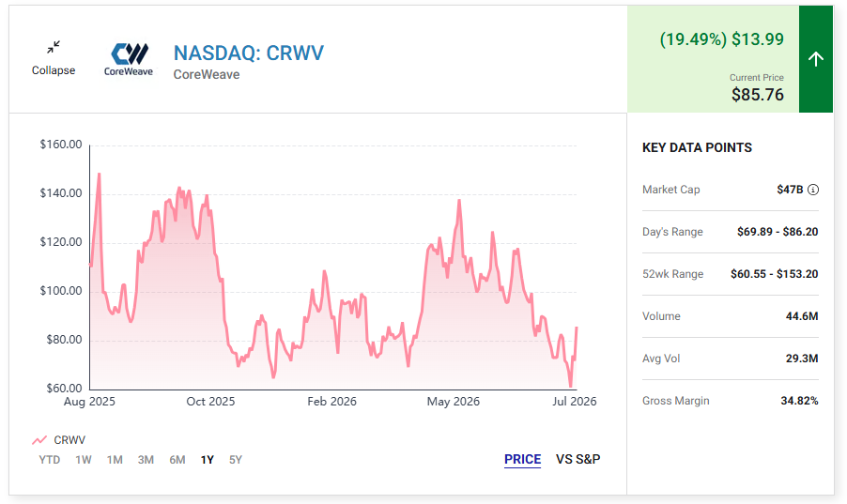This screenshot has width=847, height=504.
Task: Select the 5Y time range
Action: pos(236,460)
